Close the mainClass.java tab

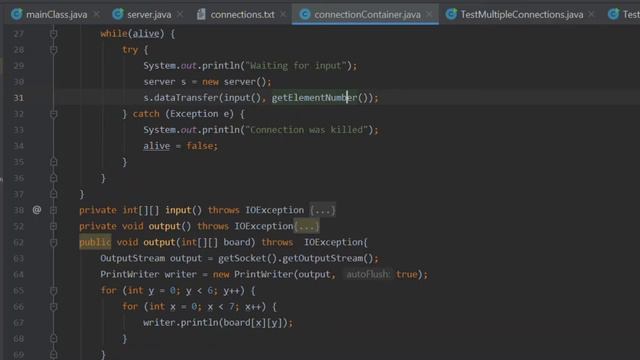[97, 15]
